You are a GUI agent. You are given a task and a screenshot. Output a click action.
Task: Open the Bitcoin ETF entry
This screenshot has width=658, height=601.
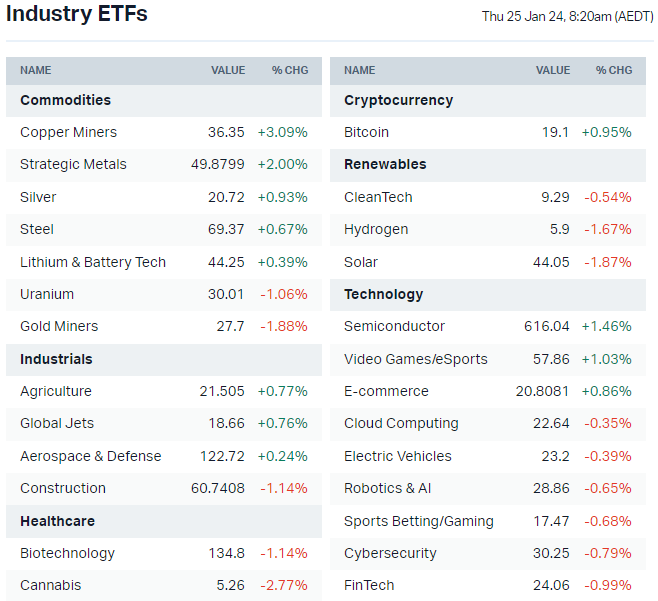pyautogui.click(x=366, y=132)
